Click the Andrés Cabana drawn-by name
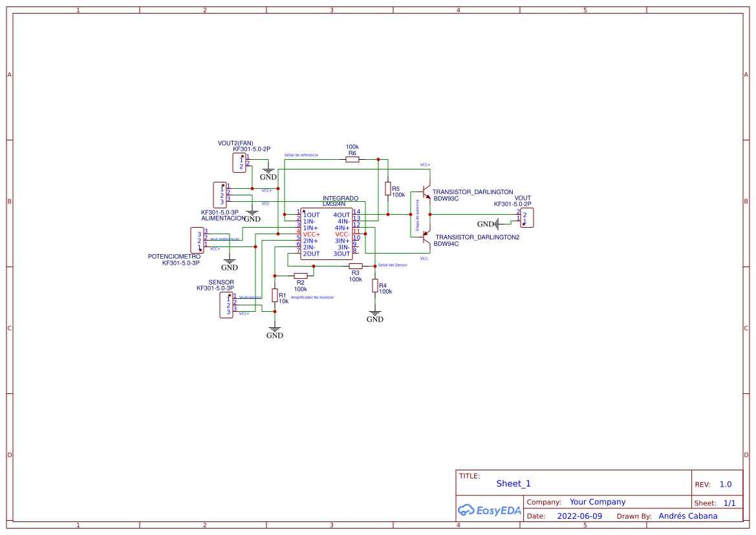 (687, 516)
